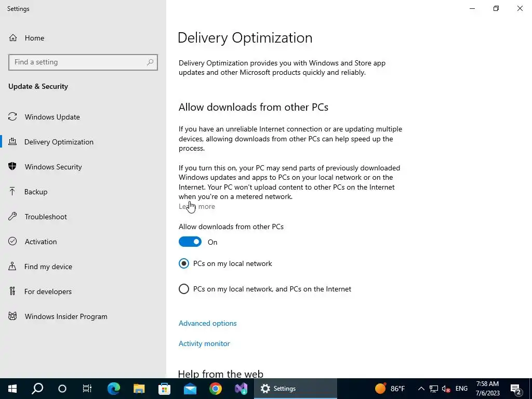The width and height of the screenshot is (532, 399).
Task: Click the ENG language indicator
Action: pyautogui.click(x=461, y=389)
